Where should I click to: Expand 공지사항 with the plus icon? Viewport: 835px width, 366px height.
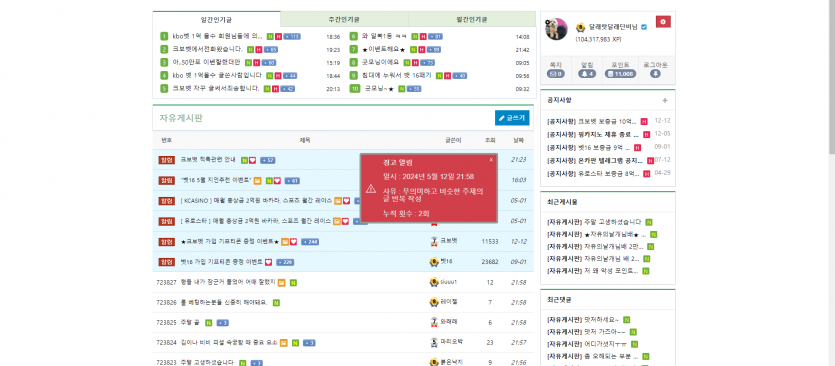(x=665, y=100)
